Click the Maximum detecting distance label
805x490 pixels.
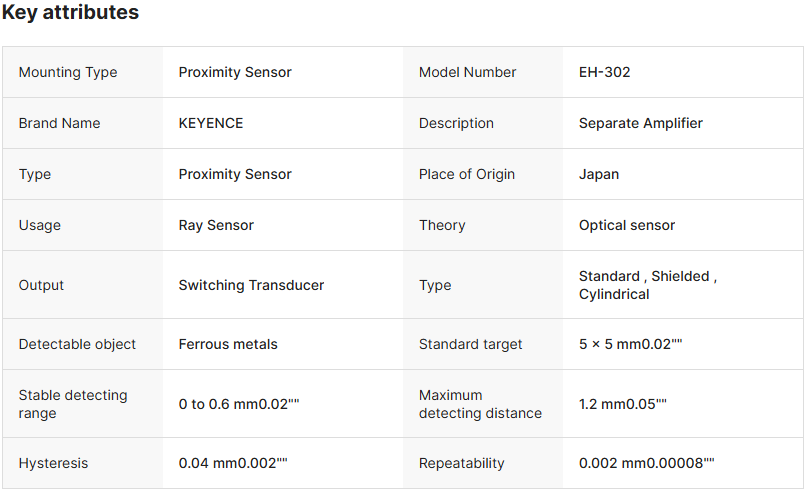coord(480,404)
